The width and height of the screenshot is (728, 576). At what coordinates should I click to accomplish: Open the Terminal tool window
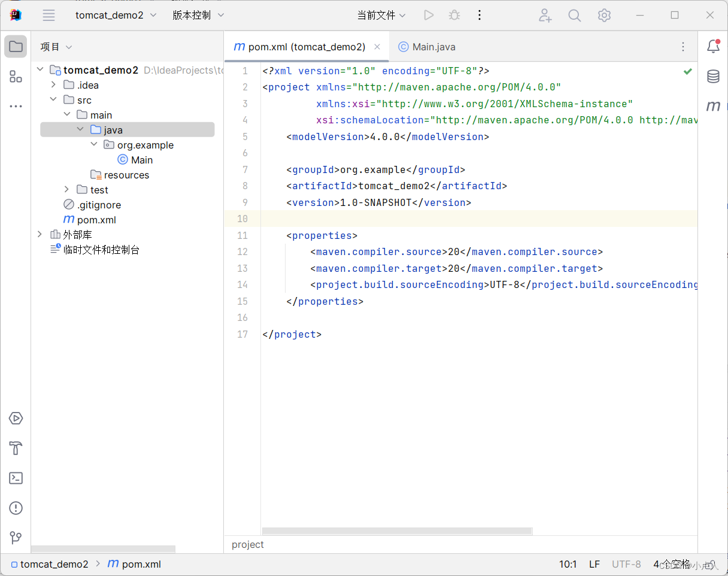pos(15,478)
